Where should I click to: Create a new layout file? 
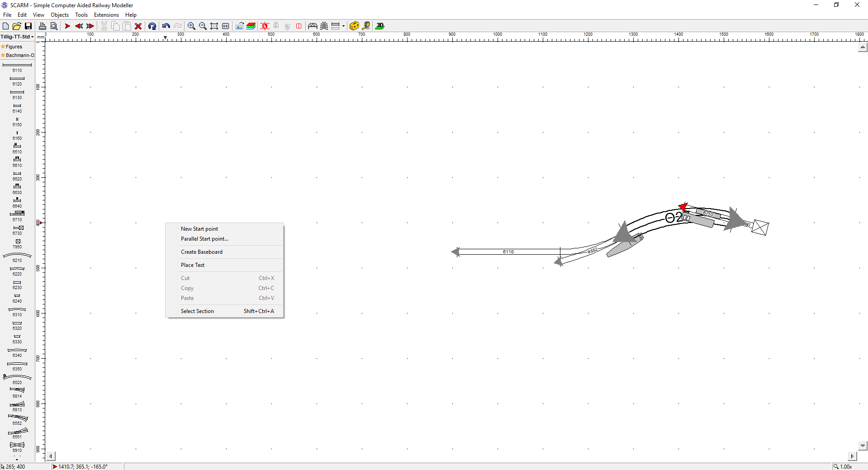pos(6,26)
